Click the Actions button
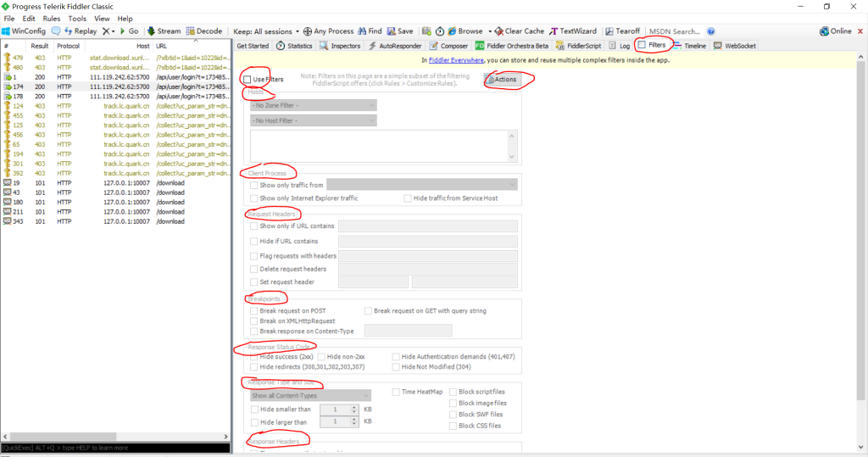 tap(500, 79)
